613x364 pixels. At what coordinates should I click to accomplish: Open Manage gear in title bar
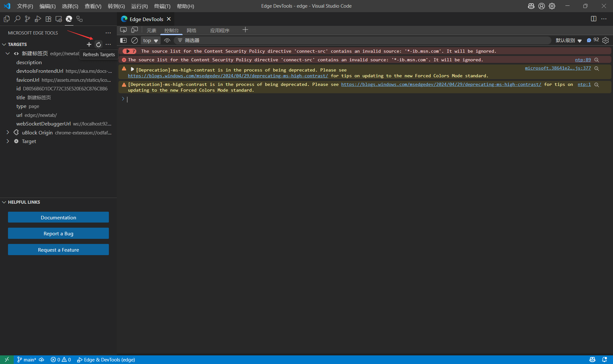tap(552, 6)
